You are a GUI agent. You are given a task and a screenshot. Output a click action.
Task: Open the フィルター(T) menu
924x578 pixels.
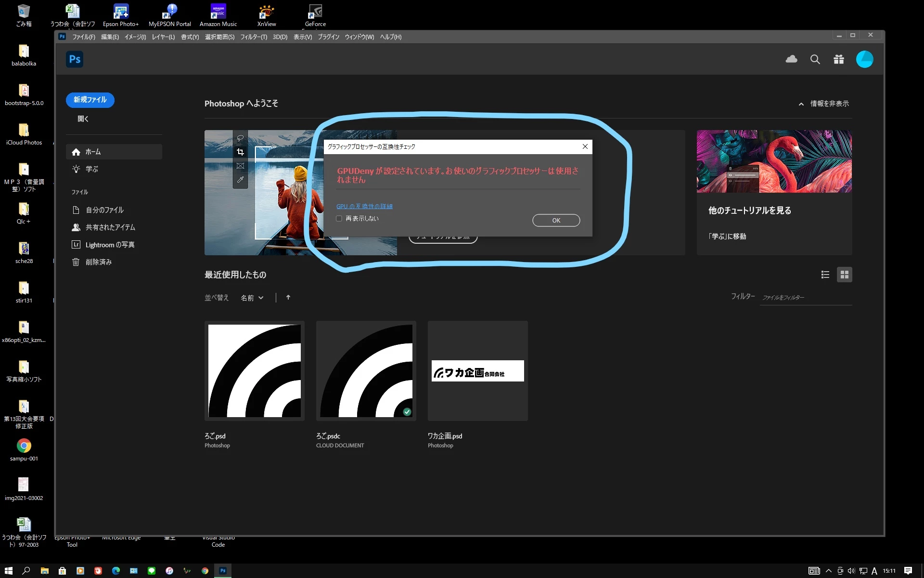pyautogui.click(x=254, y=37)
